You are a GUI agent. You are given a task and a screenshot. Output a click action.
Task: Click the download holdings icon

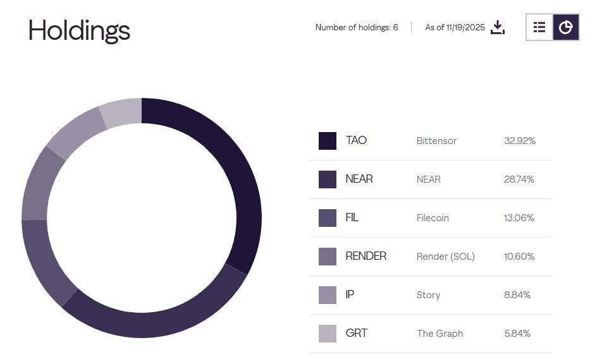tap(498, 27)
